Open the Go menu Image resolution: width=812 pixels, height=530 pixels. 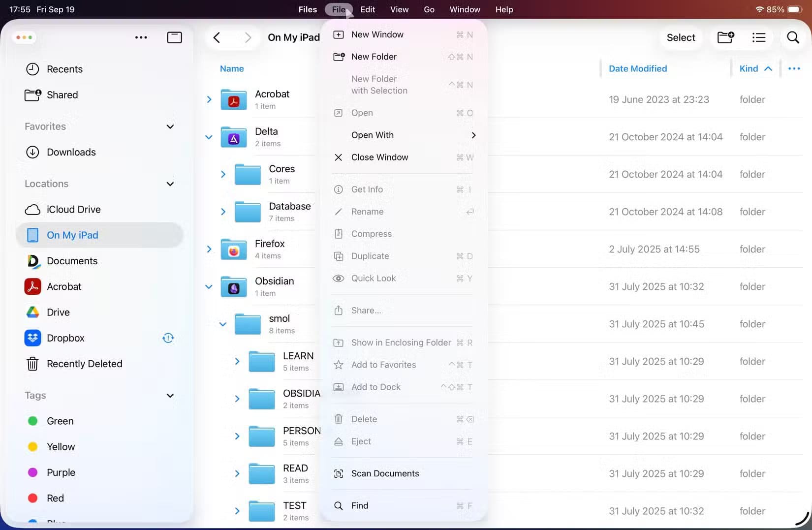[429, 9]
